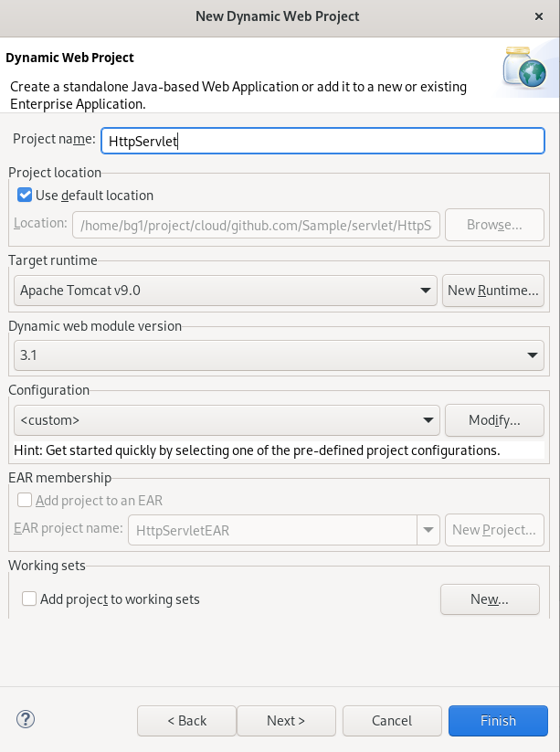The height and width of the screenshot is (752, 560).
Task: Go to previous page with Back
Action: coord(186,720)
